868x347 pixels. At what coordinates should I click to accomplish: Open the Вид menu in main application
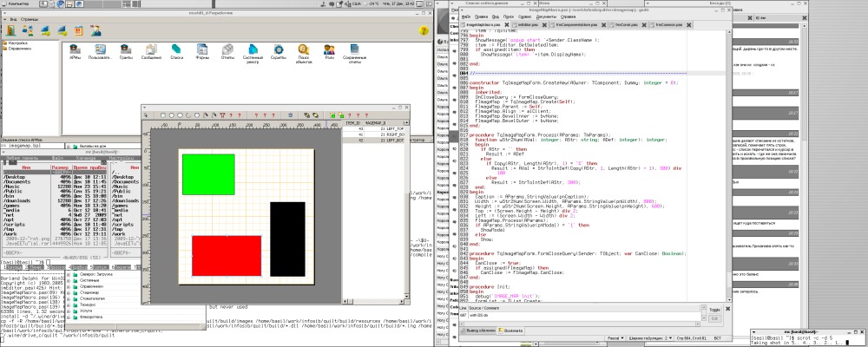click(13, 19)
